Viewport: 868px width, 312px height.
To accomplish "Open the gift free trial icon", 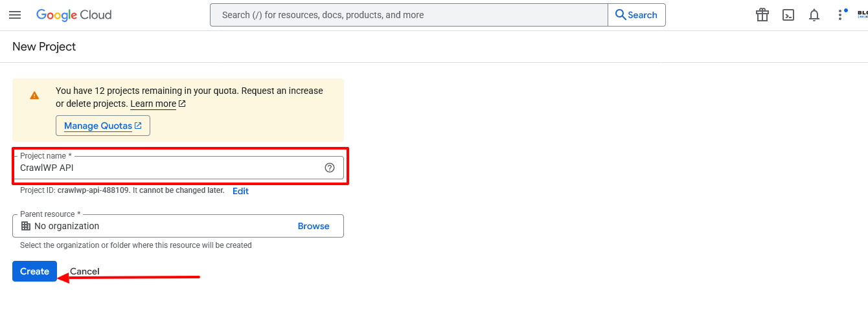I will 762,15.
